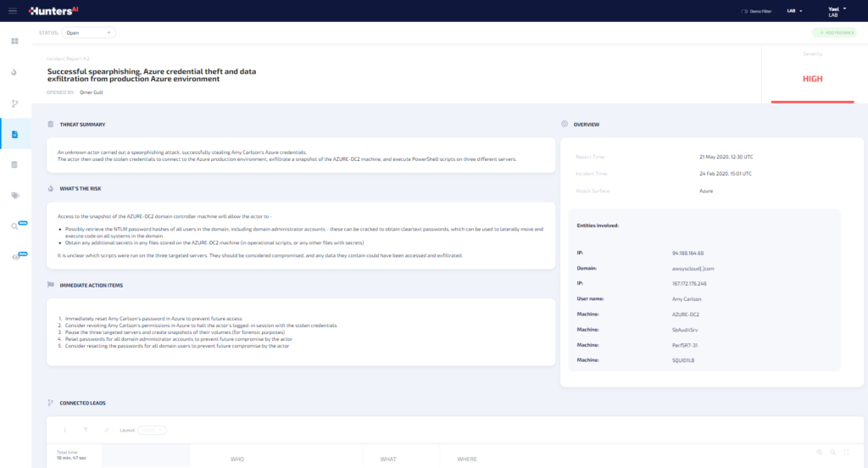
Task: Click machine SQUID1LB entry
Action: [x=683, y=360]
